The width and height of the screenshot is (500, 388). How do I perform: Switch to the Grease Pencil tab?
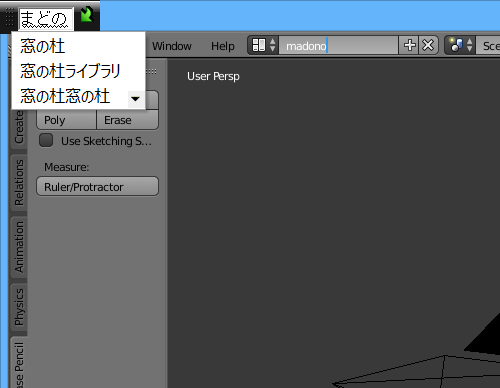pos(19,363)
